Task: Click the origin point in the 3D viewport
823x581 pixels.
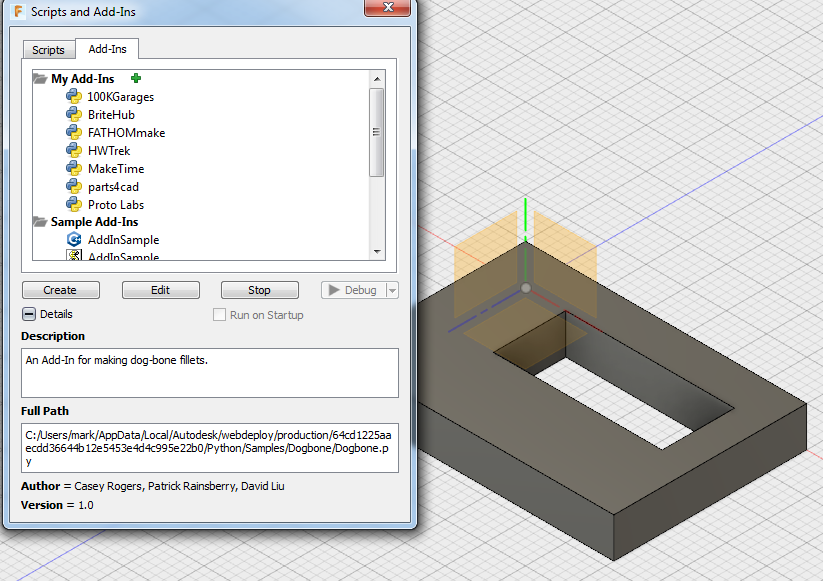Action: [x=525, y=288]
